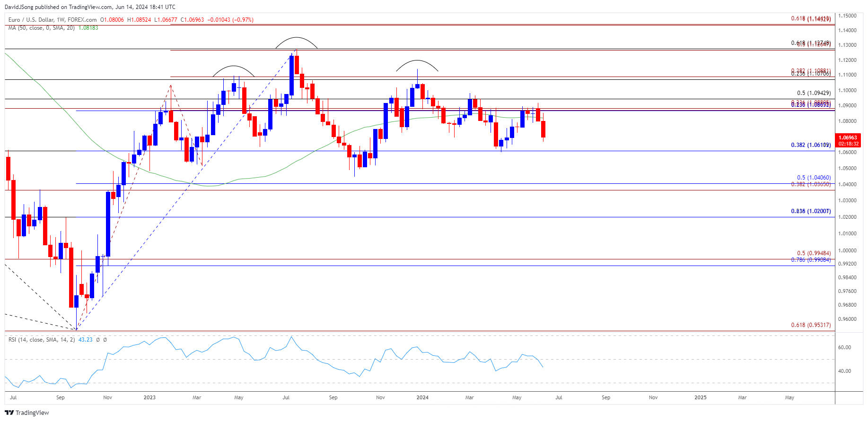Click the 1.10000 price axis label
This screenshot has height=421, width=868.
click(x=847, y=90)
